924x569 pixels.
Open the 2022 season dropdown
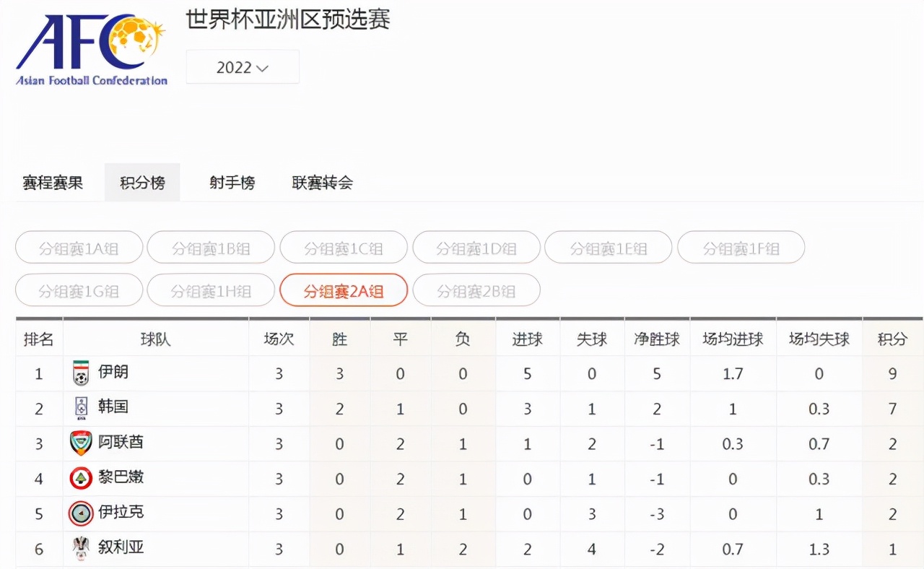(243, 67)
